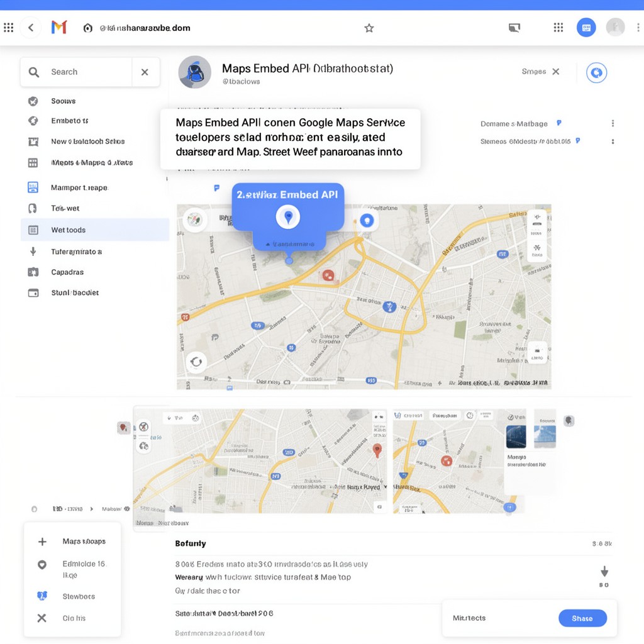Open Google apps grid near the account avatar
644x644 pixels.
(x=558, y=28)
